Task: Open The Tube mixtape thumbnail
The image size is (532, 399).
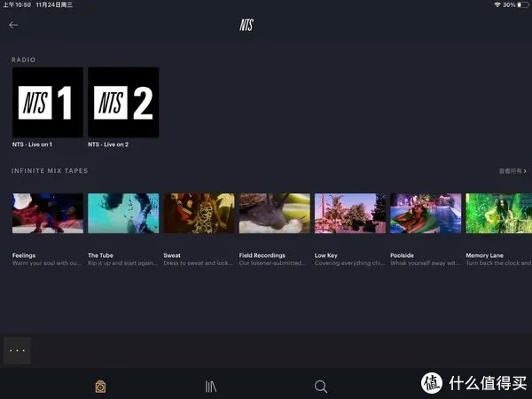Action: click(123, 213)
